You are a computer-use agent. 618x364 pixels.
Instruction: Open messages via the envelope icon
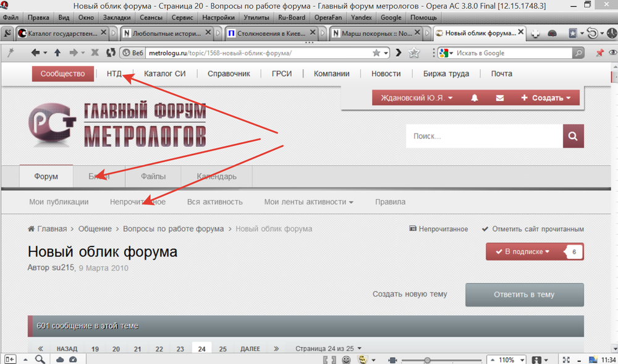500,98
